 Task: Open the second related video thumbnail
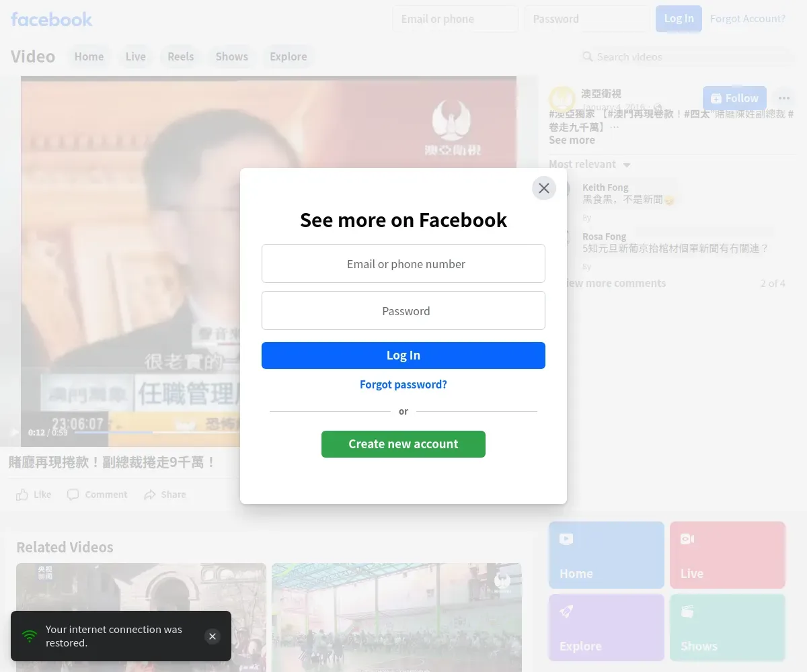point(397,618)
